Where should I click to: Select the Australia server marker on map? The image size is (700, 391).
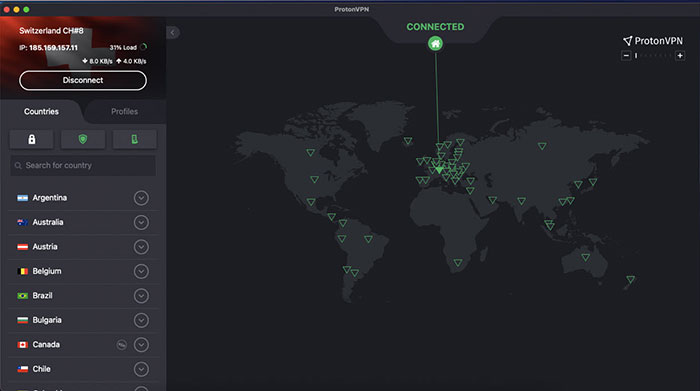[585, 258]
